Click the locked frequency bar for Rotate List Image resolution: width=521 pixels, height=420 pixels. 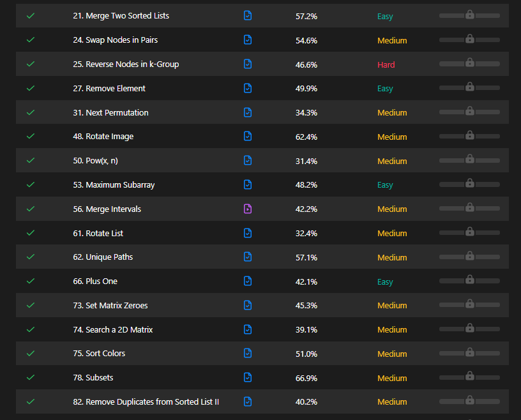tap(469, 232)
